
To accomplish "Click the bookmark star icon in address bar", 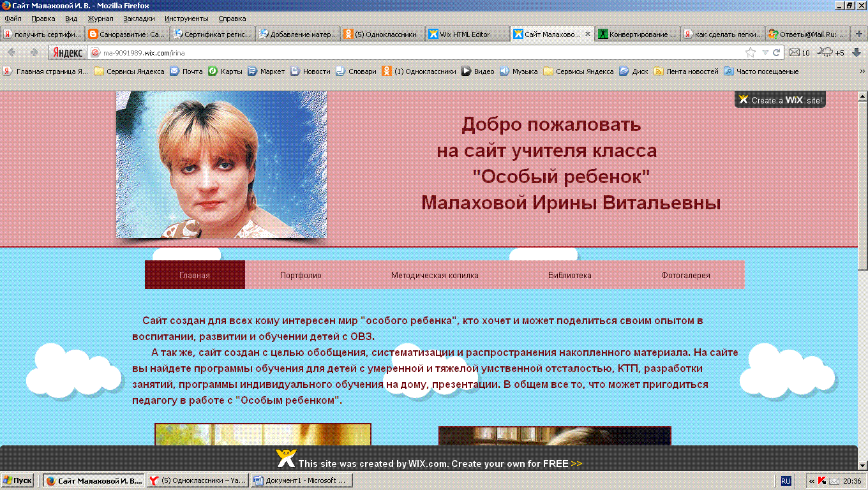I will tap(751, 53).
